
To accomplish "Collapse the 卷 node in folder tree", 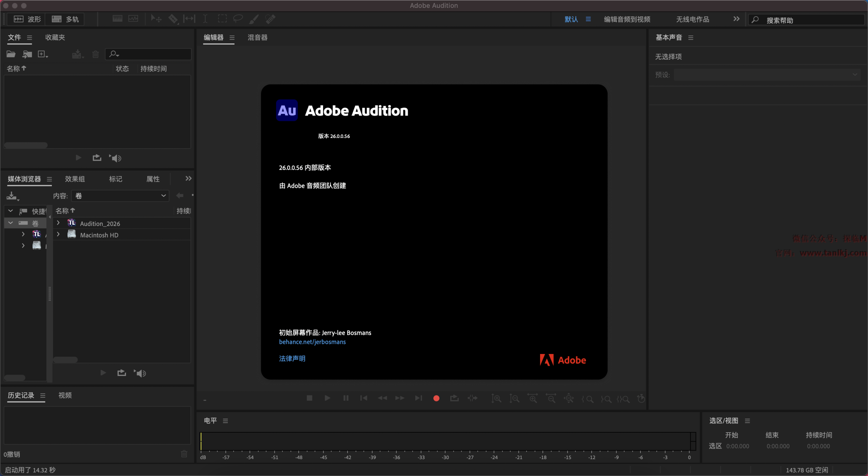I will coord(11,223).
